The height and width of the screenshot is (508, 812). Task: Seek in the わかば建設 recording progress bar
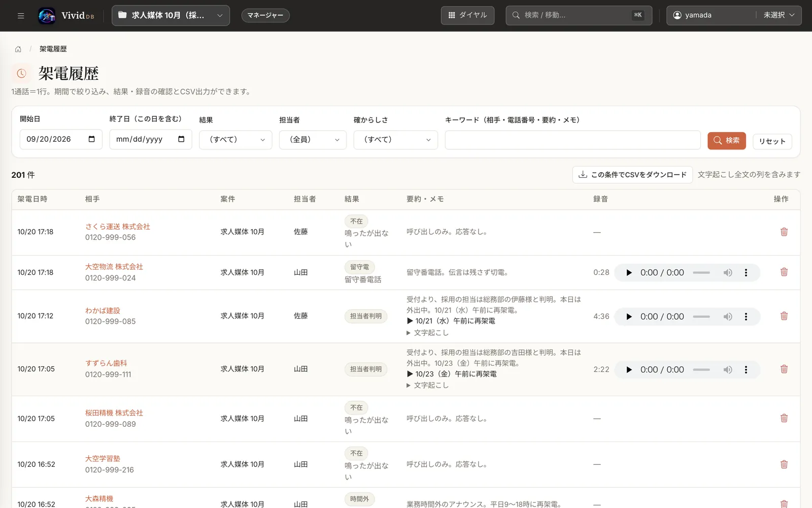tap(701, 316)
